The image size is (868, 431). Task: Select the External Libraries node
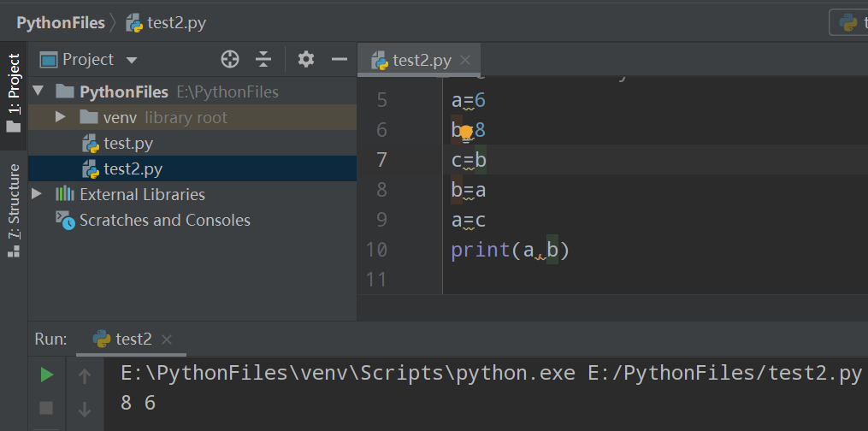pyautogui.click(x=142, y=194)
